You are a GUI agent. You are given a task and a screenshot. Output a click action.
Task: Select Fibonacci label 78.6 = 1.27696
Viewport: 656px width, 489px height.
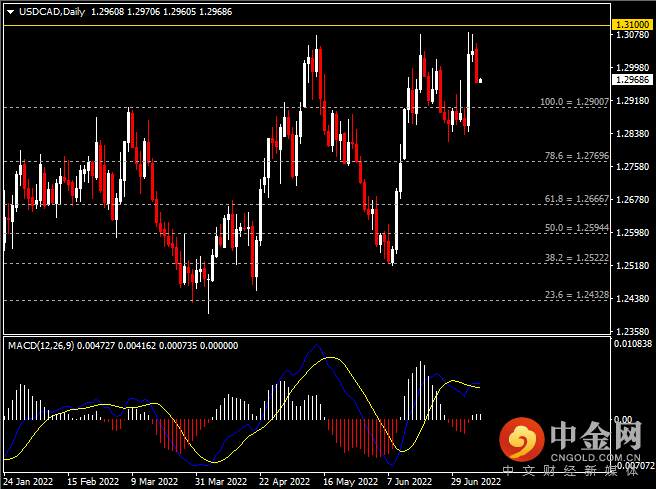tap(577, 156)
